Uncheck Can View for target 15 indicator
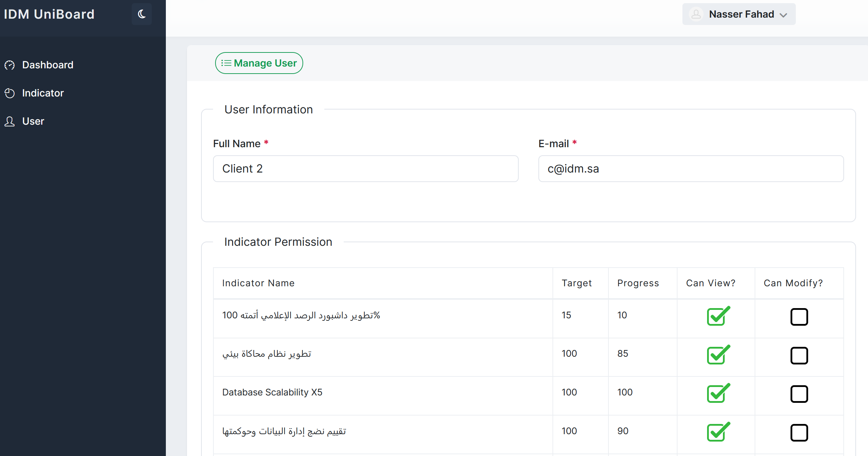This screenshot has height=456, width=868. 717,317
